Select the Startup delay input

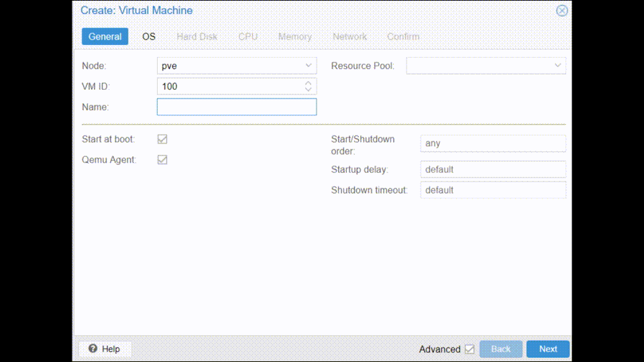point(492,170)
